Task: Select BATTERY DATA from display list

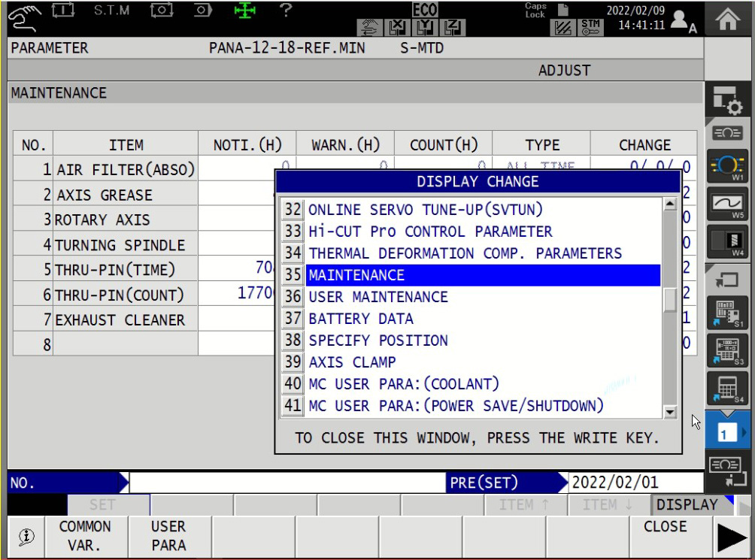Action: [x=361, y=319]
